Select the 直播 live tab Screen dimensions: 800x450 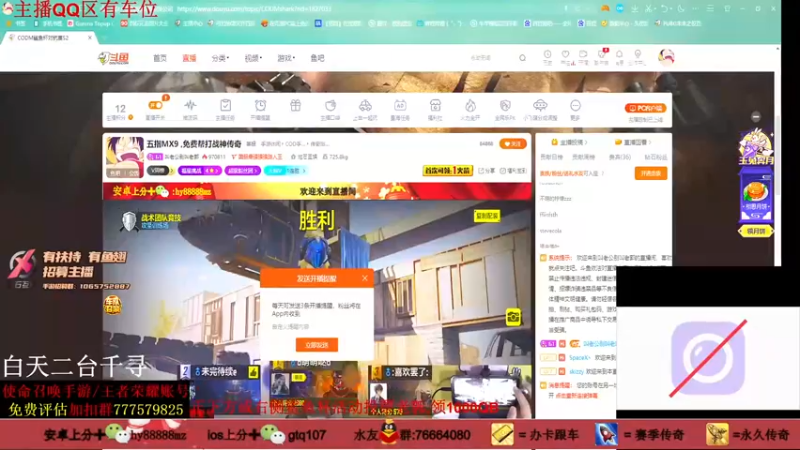click(189, 58)
